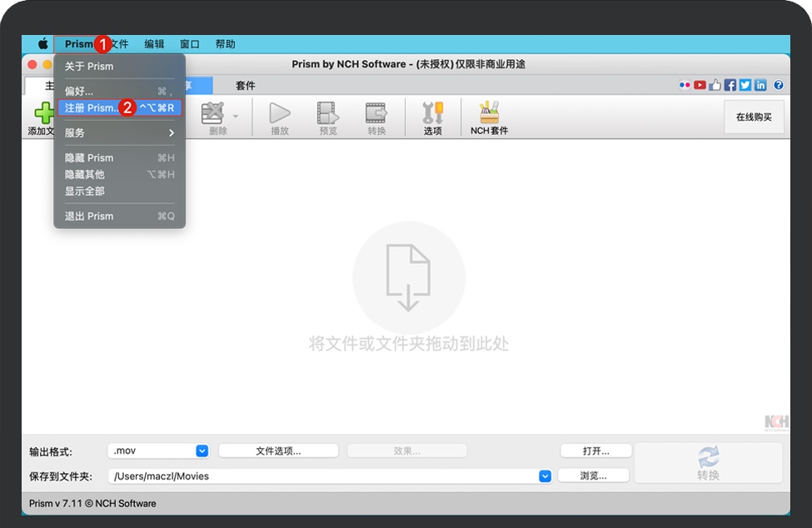Image resolution: width=812 pixels, height=528 pixels.
Task: Open the YouTube icon in the header
Action: [700, 85]
